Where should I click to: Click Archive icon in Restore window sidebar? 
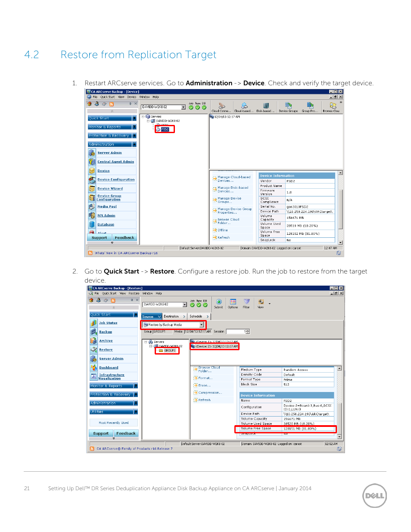[93, 341]
